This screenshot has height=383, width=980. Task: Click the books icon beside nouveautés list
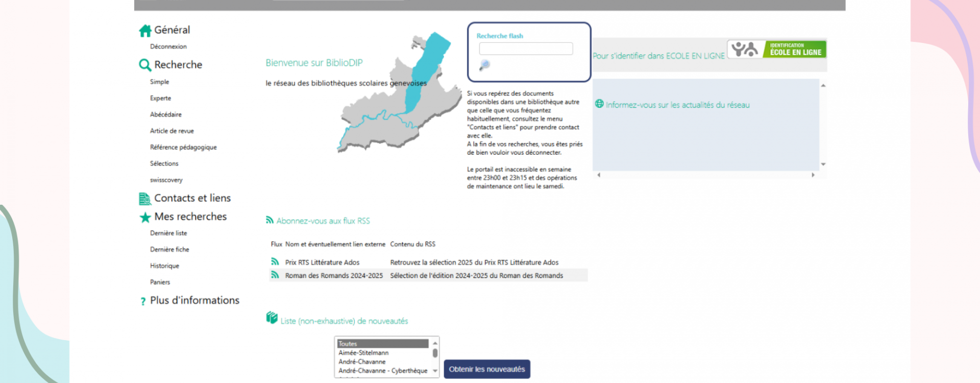coord(272,318)
